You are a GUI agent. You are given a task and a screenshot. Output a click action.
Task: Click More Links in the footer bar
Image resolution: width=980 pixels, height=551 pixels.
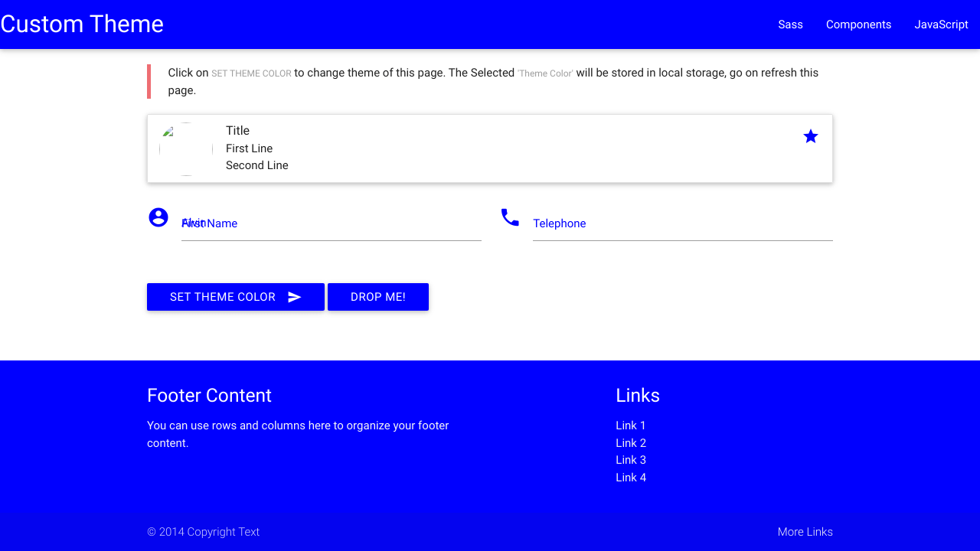(805, 531)
